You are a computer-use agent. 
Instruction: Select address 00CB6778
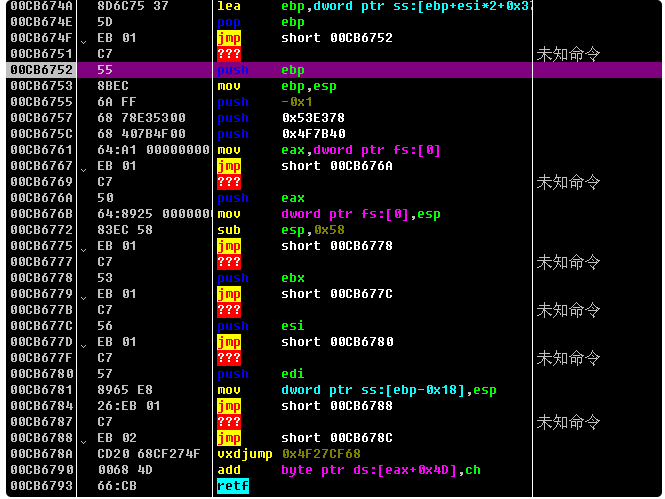[x=42, y=278]
